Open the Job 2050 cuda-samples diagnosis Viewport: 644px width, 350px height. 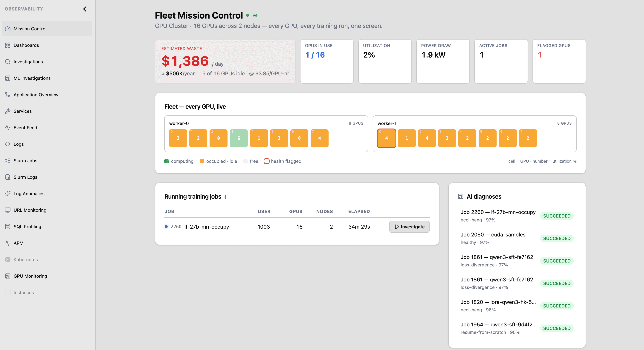517,238
